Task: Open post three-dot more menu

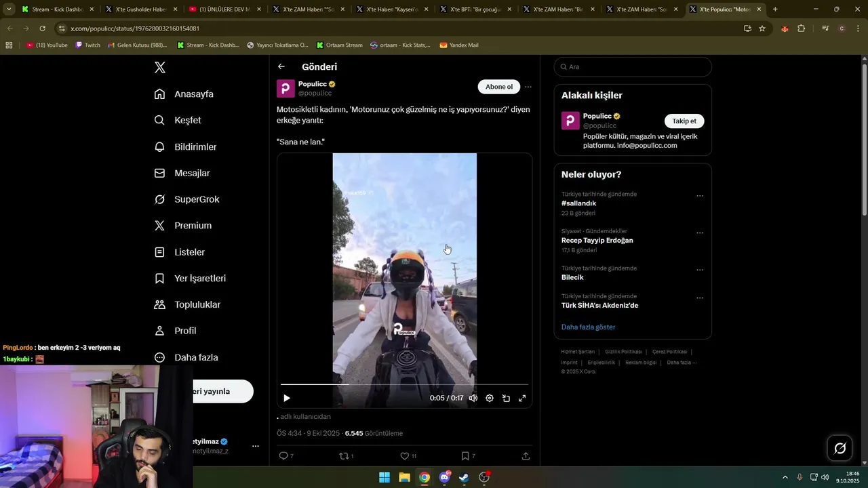Action: (528, 87)
